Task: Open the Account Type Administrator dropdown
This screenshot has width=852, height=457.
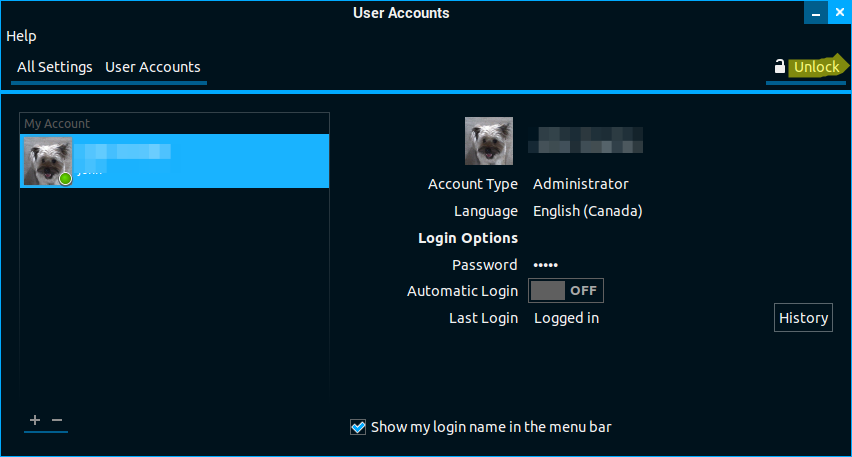Action: tap(580, 184)
